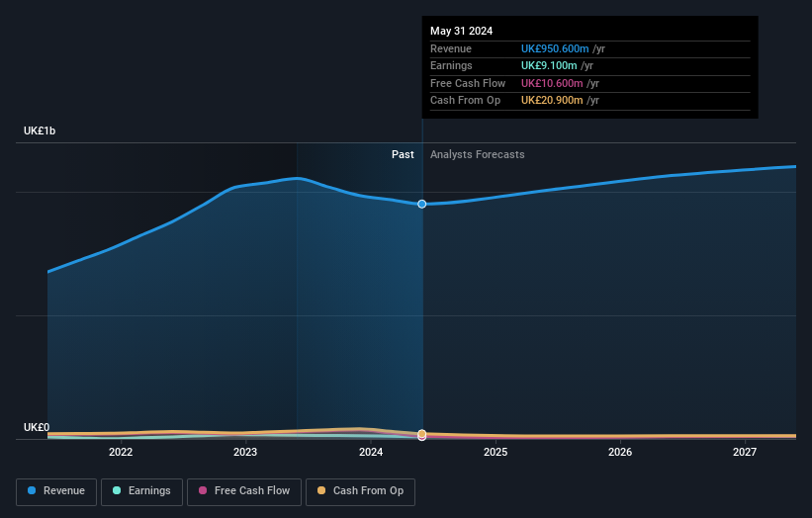Click the Cash From Op label in tooltip
The image size is (812, 518).
tap(466, 101)
